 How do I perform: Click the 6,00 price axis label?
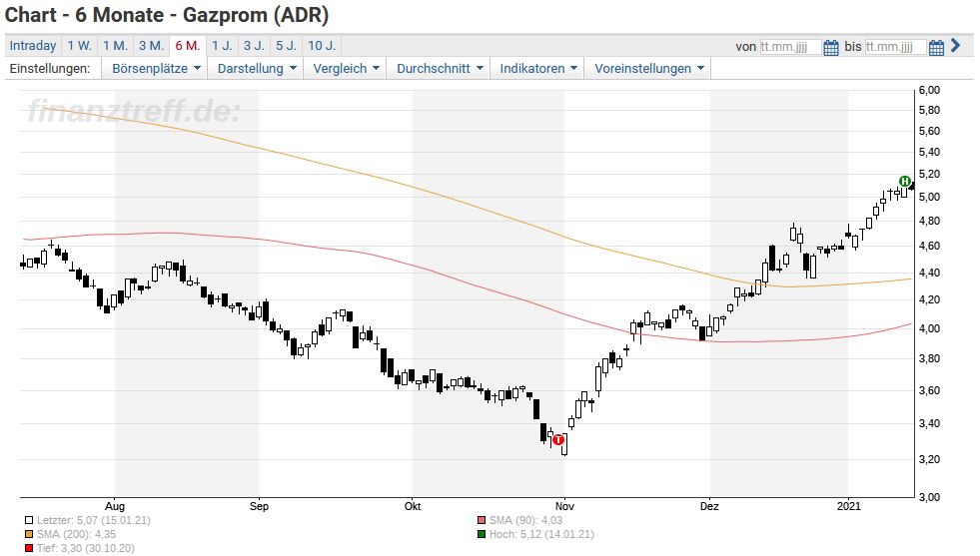[929, 90]
